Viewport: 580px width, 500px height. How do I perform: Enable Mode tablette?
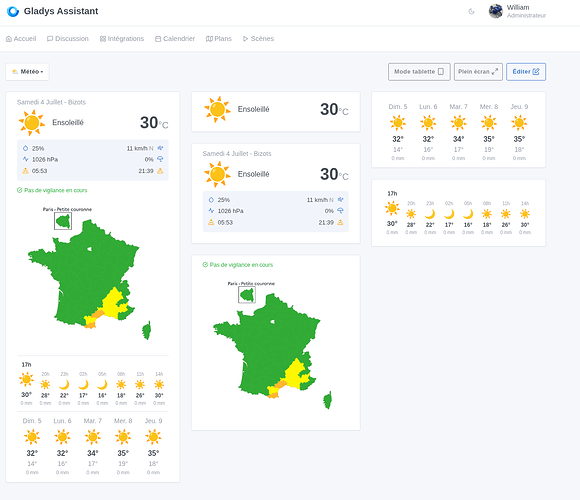419,72
